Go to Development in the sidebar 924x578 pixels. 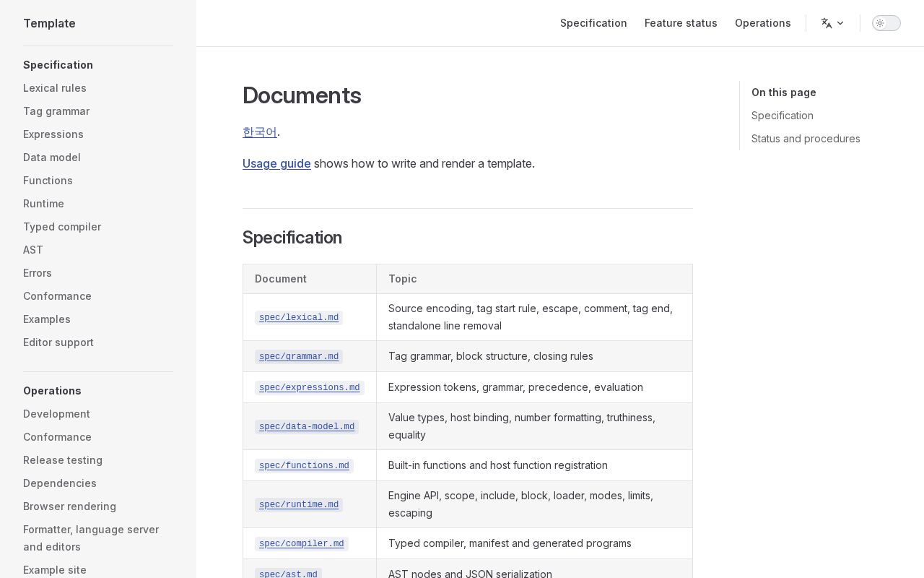[56, 414]
